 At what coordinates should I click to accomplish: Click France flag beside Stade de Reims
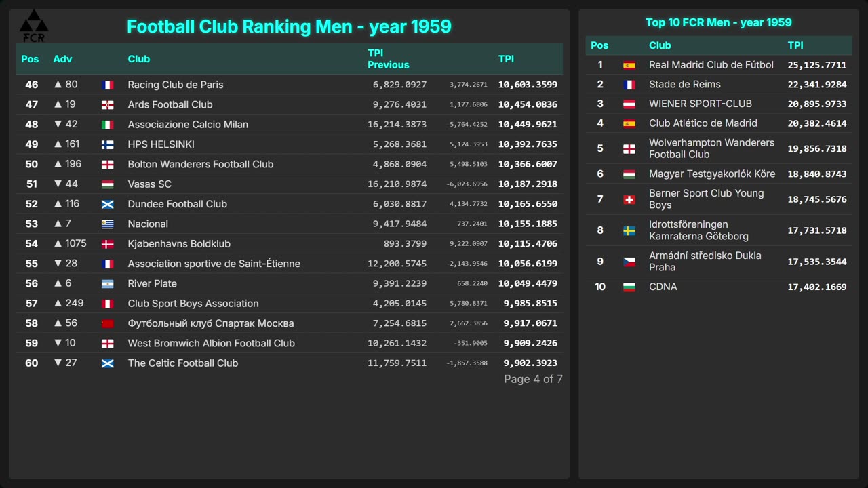pos(629,85)
